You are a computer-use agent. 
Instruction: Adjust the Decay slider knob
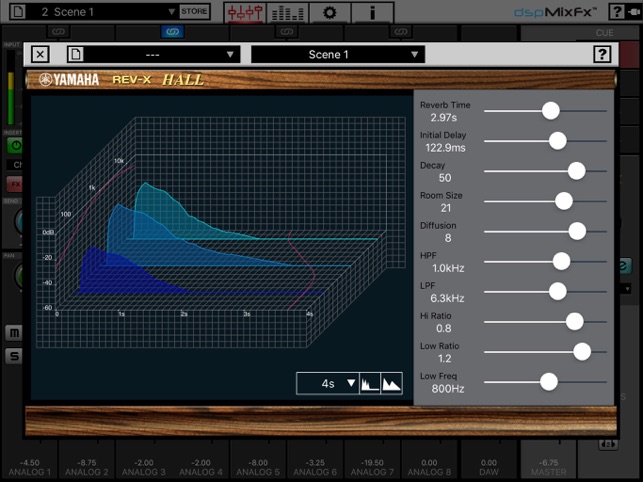[x=576, y=171]
